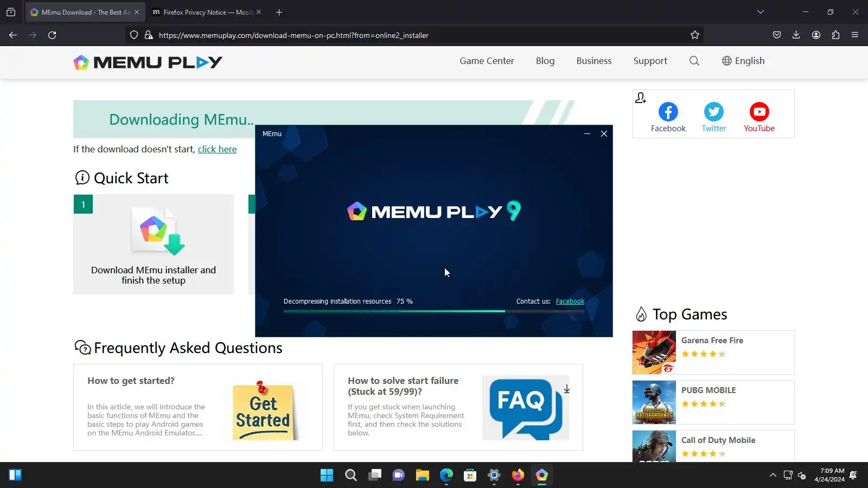Screen dimensions: 868x488
Task: Click the Twitter social icon
Action: (x=714, y=117)
